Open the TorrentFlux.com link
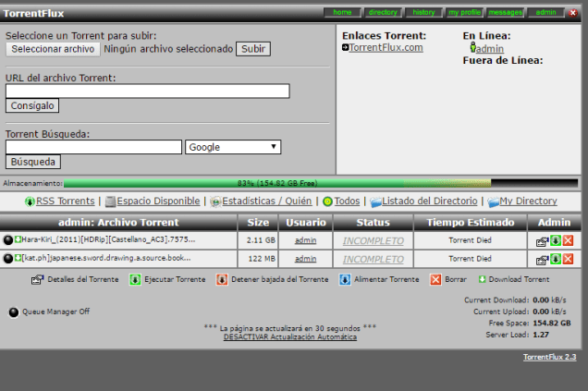This screenshot has width=588, height=391. (x=386, y=48)
